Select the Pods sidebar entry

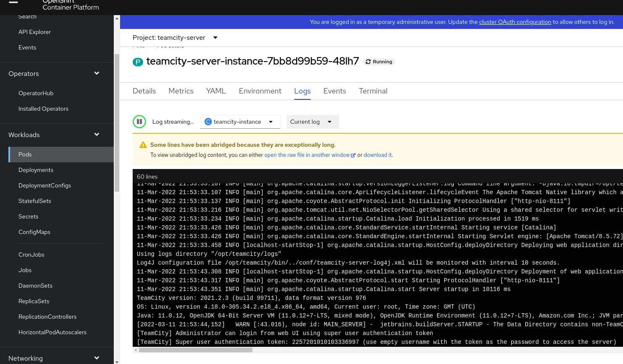click(x=25, y=154)
